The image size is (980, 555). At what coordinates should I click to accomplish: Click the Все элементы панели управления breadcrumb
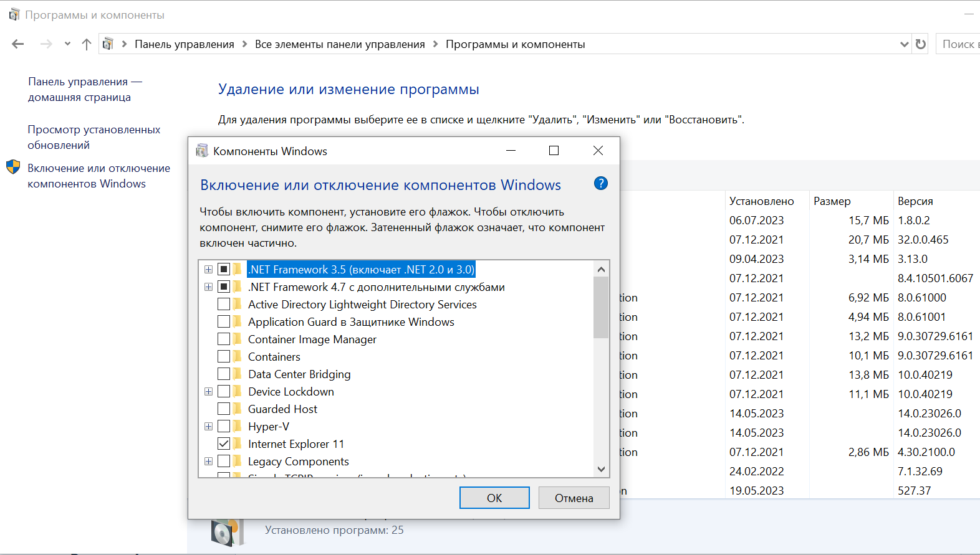340,44
